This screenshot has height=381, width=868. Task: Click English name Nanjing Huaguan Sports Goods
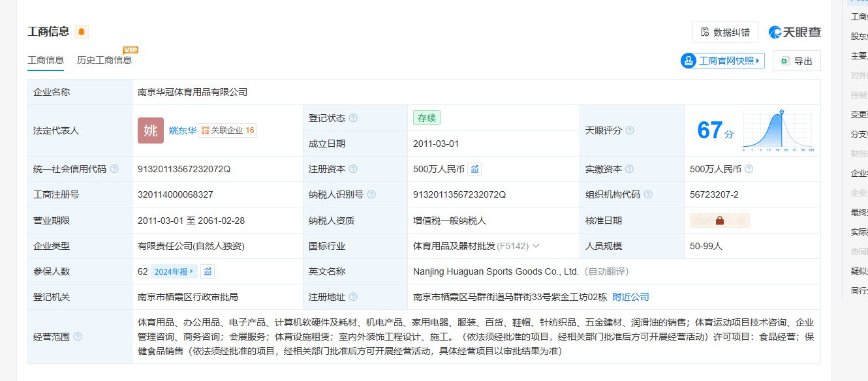tap(496, 271)
